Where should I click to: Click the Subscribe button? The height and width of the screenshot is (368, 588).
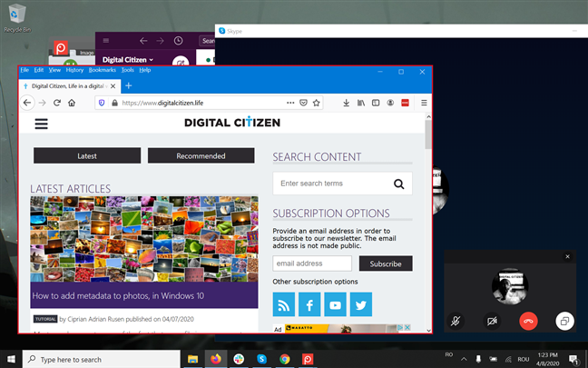[386, 264]
